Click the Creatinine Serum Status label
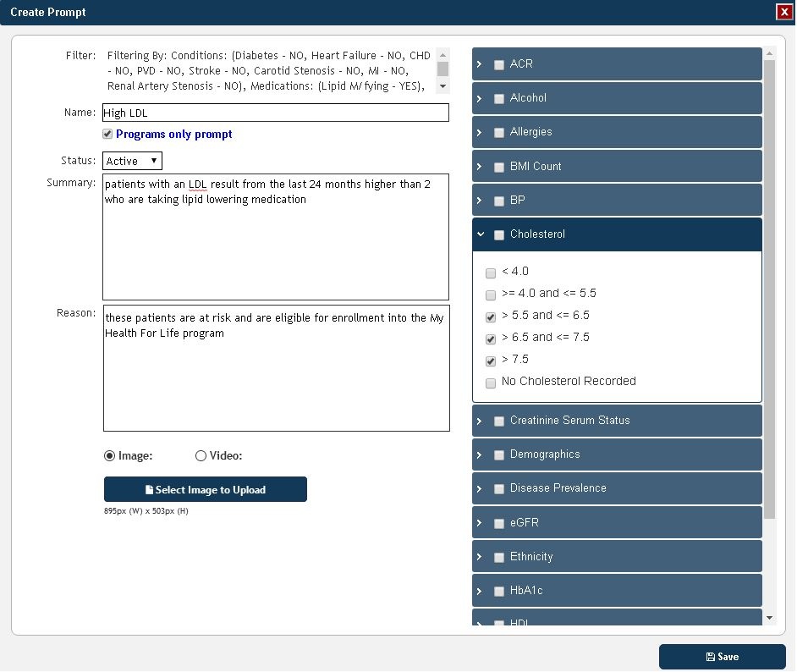The image size is (797, 672). 569,421
